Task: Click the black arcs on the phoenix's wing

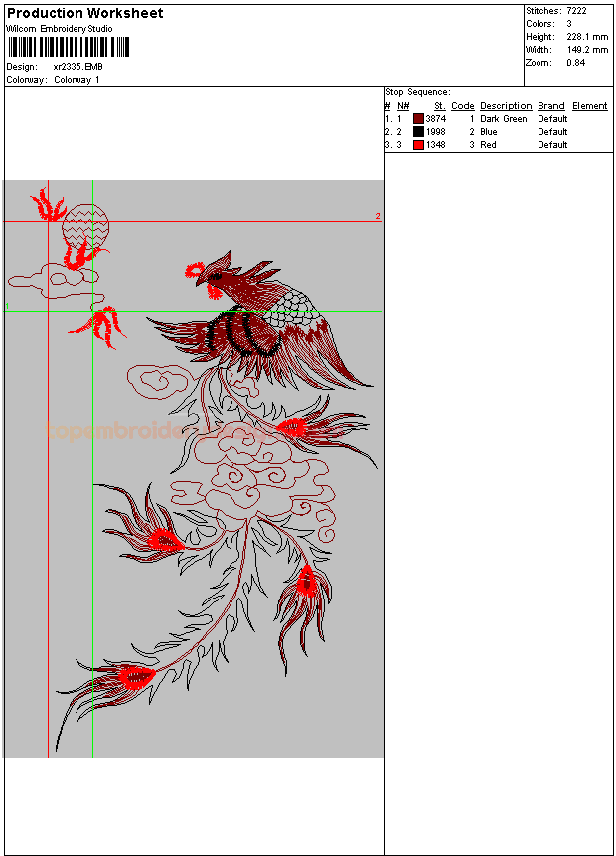Action: pyautogui.click(x=241, y=333)
